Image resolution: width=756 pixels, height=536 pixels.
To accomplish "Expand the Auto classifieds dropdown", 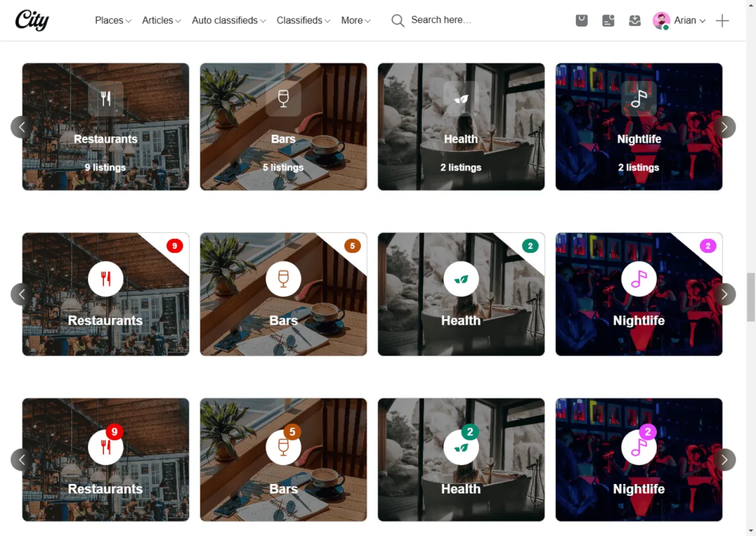I will 229,20.
